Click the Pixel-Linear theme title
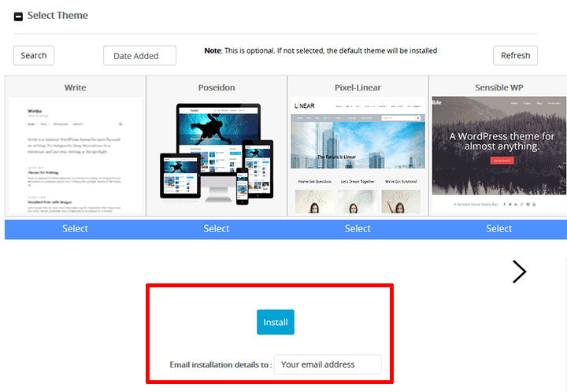This screenshot has width=567, height=392. click(x=358, y=87)
